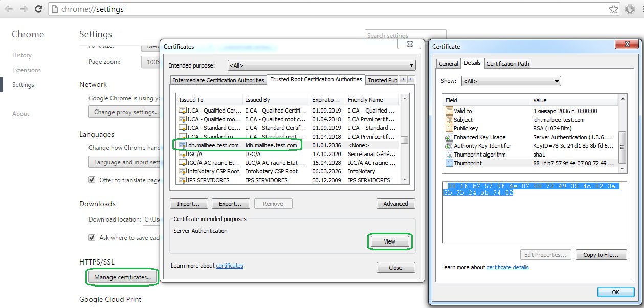This screenshot has width=644, height=308.
Task: Open the certificate details help link
Action: coord(507,267)
